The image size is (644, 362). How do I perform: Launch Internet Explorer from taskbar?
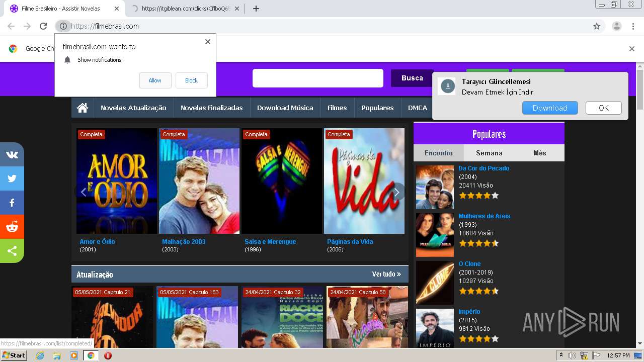point(40,355)
